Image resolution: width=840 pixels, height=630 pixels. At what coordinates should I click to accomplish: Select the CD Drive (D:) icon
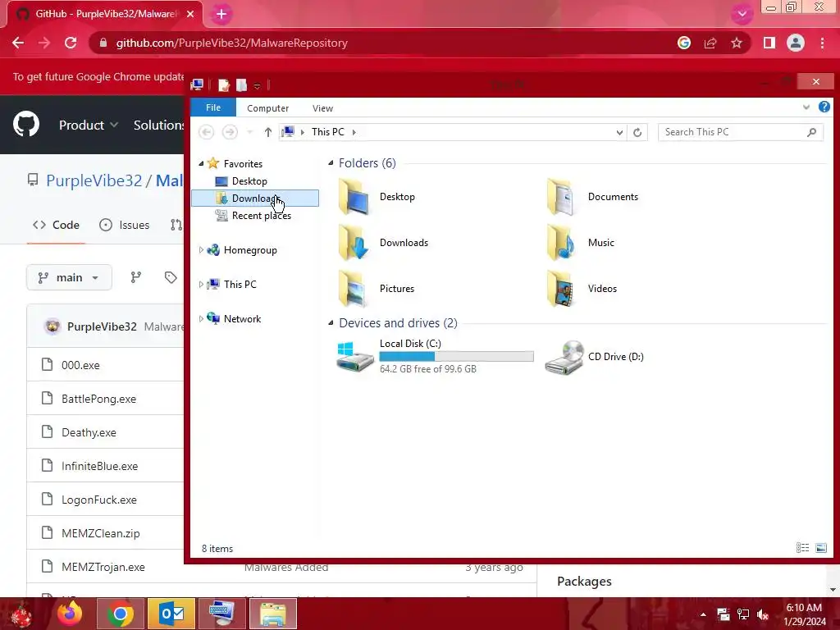click(564, 357)
